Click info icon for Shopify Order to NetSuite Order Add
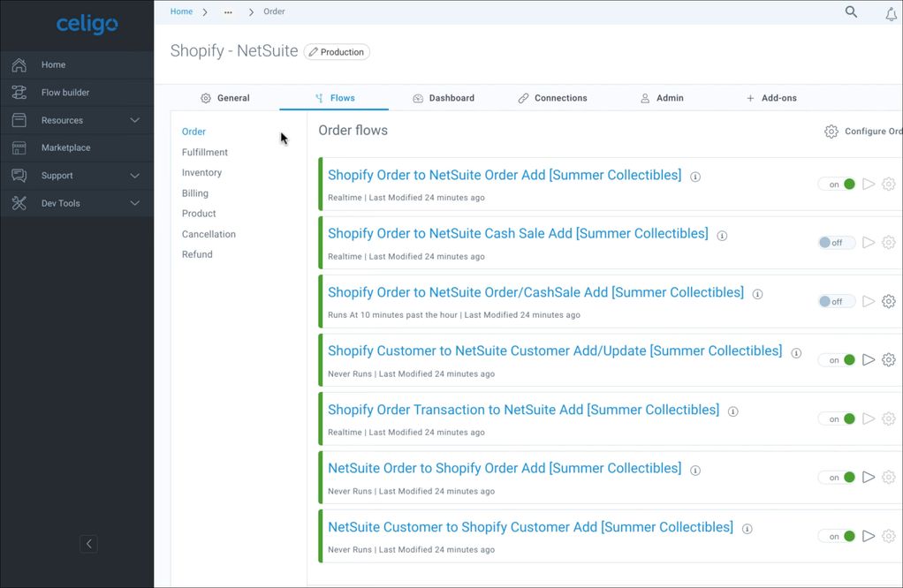This screenshot has width=903, height=588. 695,177
